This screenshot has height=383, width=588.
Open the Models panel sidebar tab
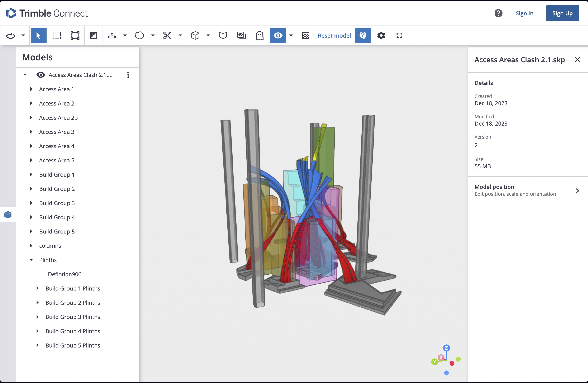click(x=8, y=214)
